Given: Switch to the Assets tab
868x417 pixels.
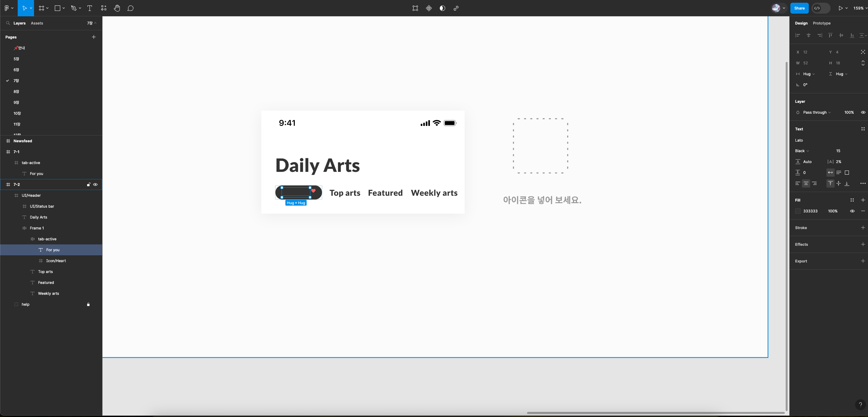Looking at the screenshot, I should [37, 23].
